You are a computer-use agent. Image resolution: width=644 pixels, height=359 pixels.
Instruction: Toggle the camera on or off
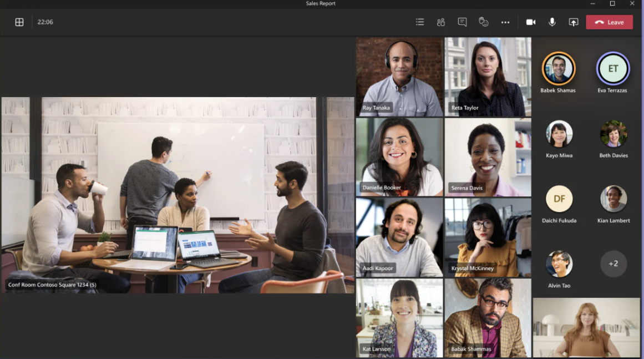(x=531, y=22)
